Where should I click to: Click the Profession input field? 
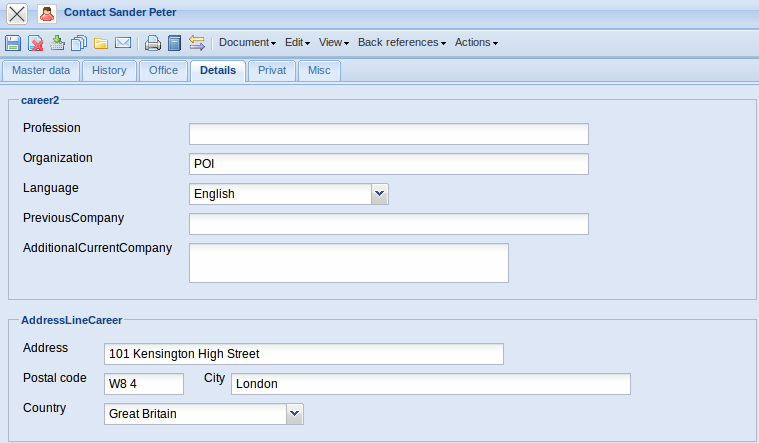point(388,134)
